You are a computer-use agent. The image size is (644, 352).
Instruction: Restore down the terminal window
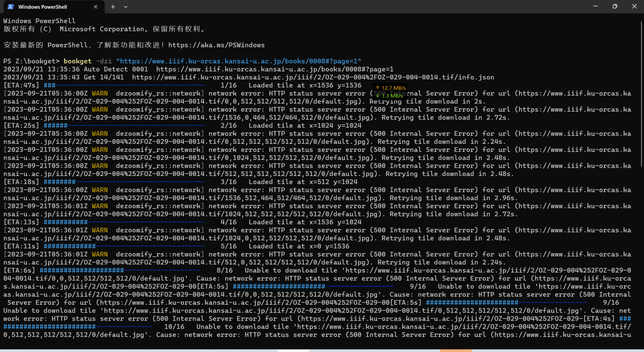[615, 6]
